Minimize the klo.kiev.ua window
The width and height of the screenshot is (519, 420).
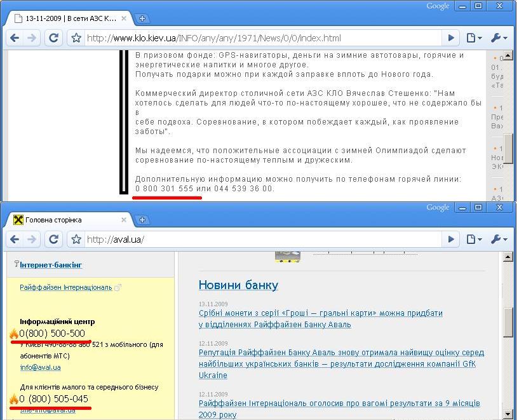[x=462, y=6]
